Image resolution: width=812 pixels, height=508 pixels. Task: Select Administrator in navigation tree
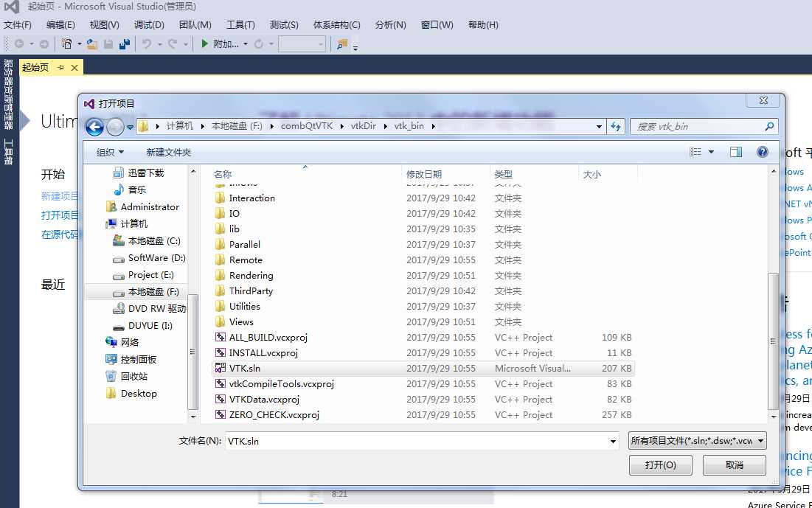pyautogui.click(x=142, y=206)
